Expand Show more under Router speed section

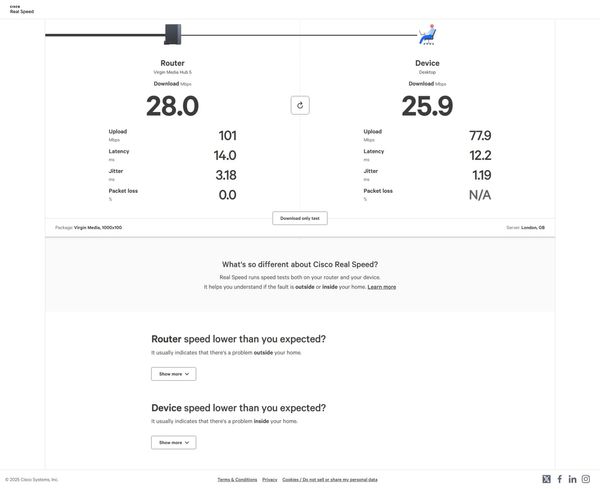coord(173,374)
